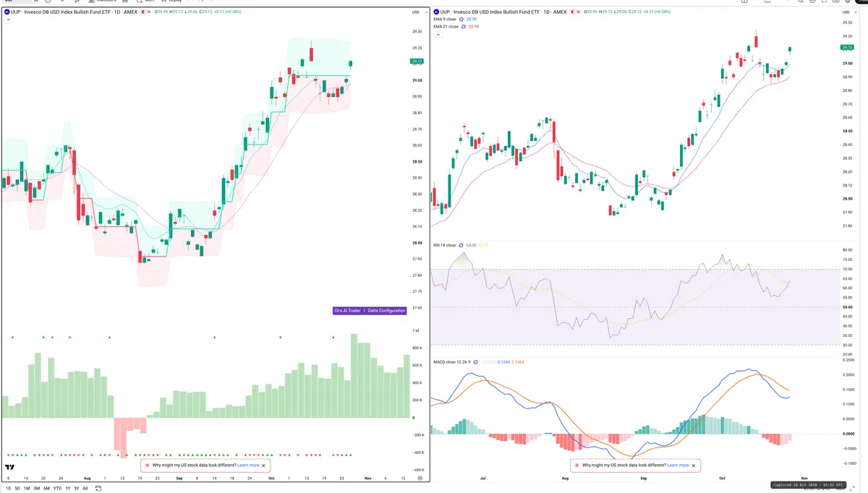
Task: Click the icon beside RSI 14 close
Action: point(461,245)
